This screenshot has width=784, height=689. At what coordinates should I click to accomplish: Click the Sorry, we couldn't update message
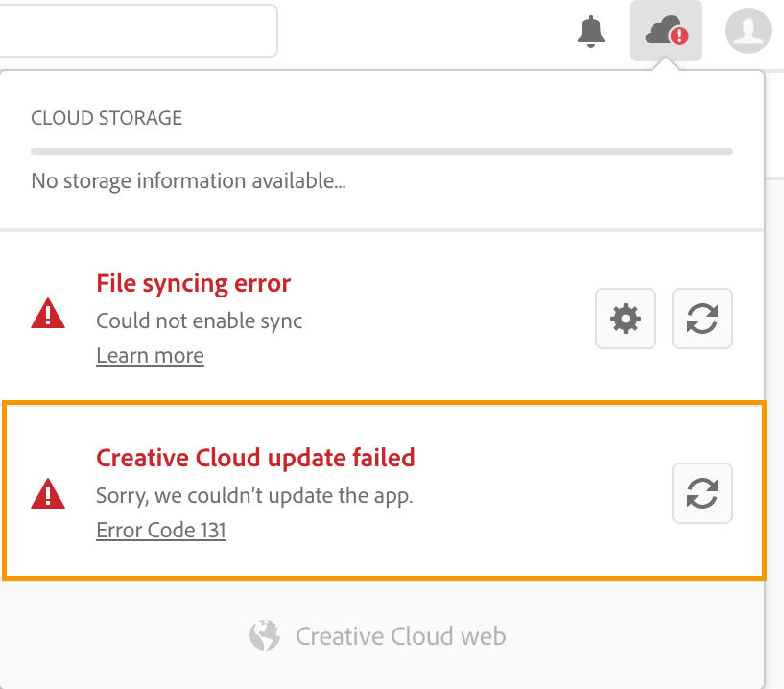tap(254, 496)
